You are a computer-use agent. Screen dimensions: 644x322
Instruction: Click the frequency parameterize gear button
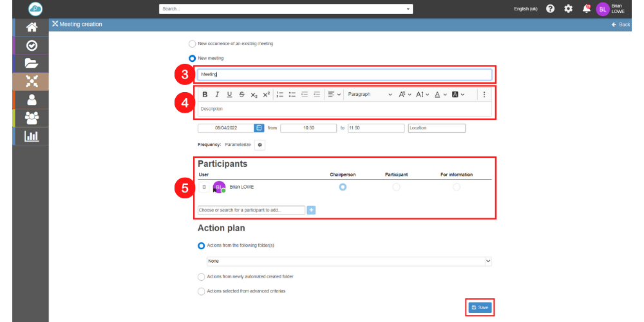260,145
